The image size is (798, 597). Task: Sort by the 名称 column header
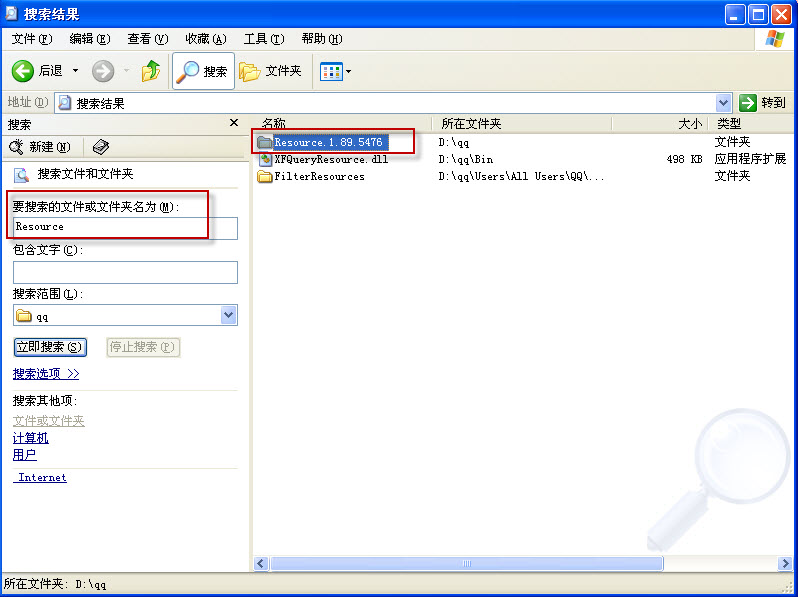[x=342, y=123]
